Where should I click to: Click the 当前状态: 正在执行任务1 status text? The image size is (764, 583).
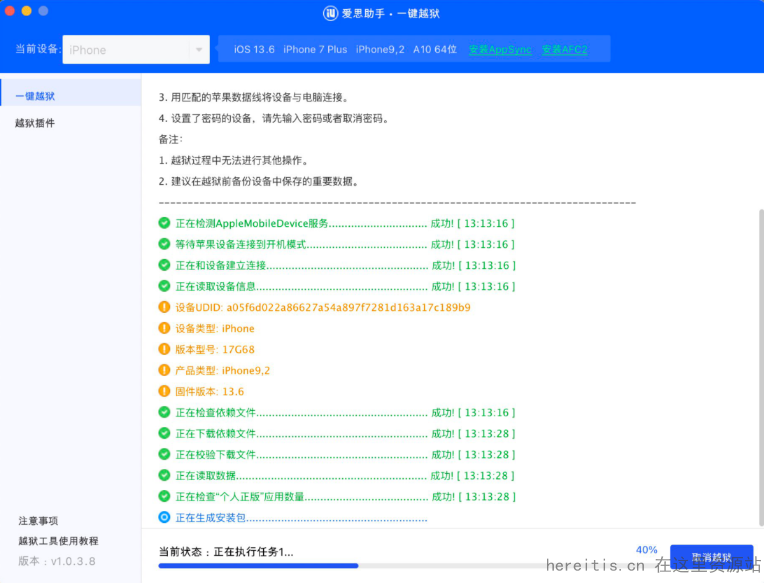226,552
